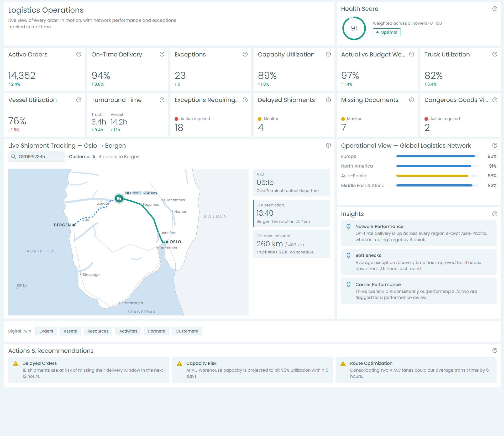The width and height of the screenshot is (504, 436).
Task: Show help for Missing Documents
Action: coord(412,100)
